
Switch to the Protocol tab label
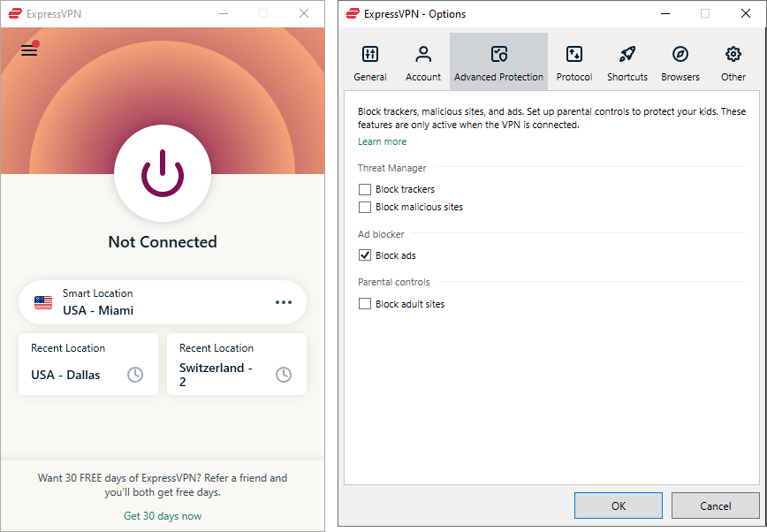(573, 77)
